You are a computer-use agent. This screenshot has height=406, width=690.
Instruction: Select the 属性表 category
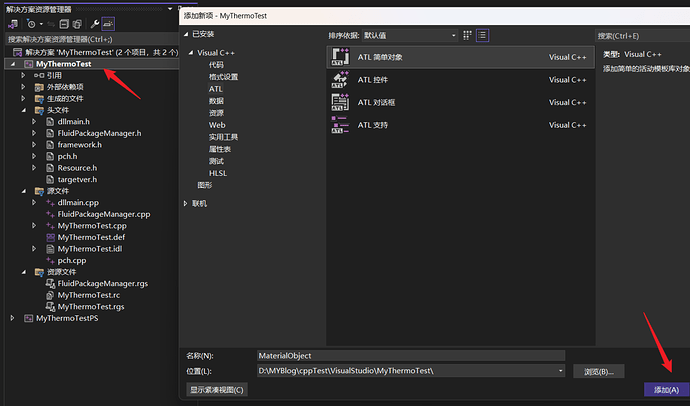[x=220, y=149]
